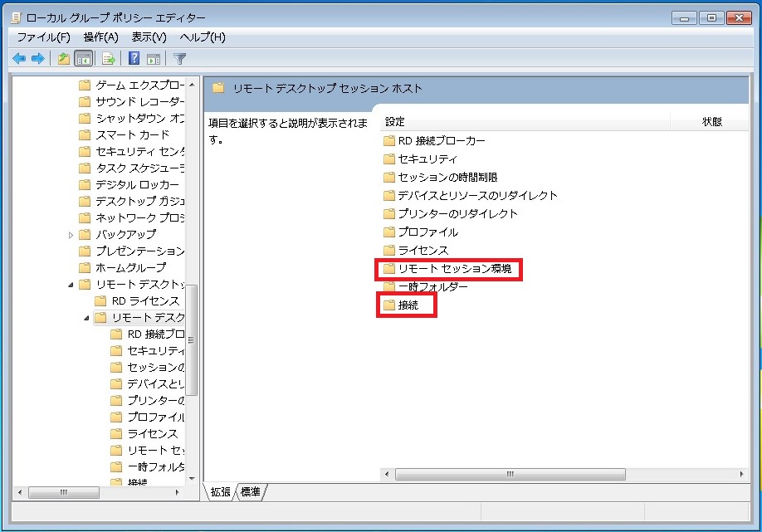
Task: Click the Forward arrow toolbar icon
Action: pyautogui.click(x=37, y=58)
